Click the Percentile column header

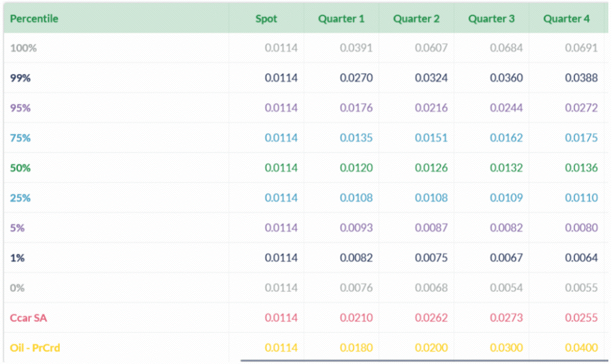(x=34, y=19)
